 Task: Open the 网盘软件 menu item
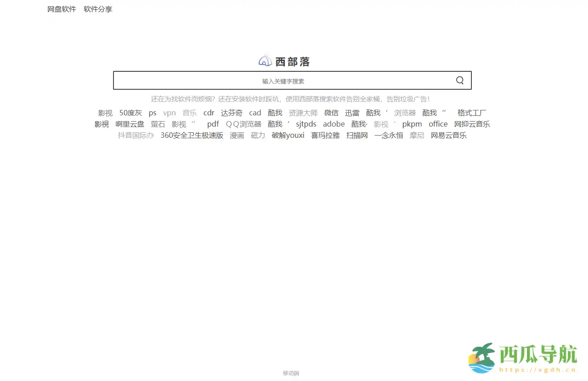61,9
